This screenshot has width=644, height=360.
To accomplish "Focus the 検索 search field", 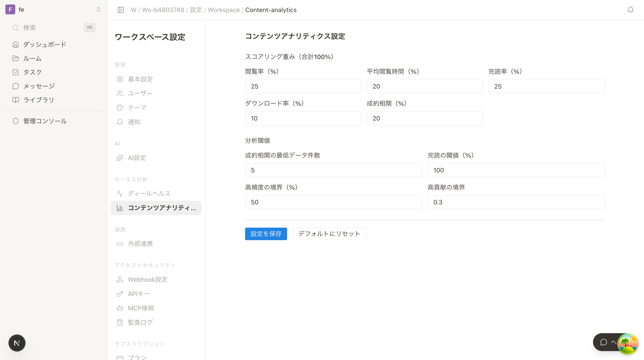I will [x=53, y=28].
